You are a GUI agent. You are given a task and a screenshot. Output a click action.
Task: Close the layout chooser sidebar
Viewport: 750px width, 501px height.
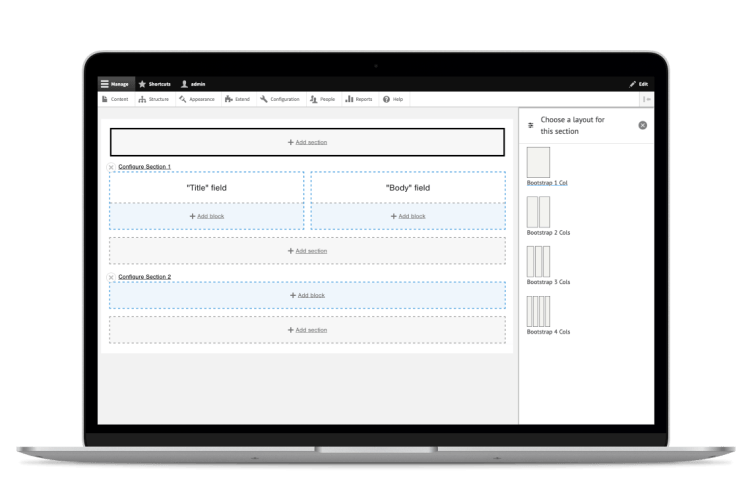click(642, 125)
